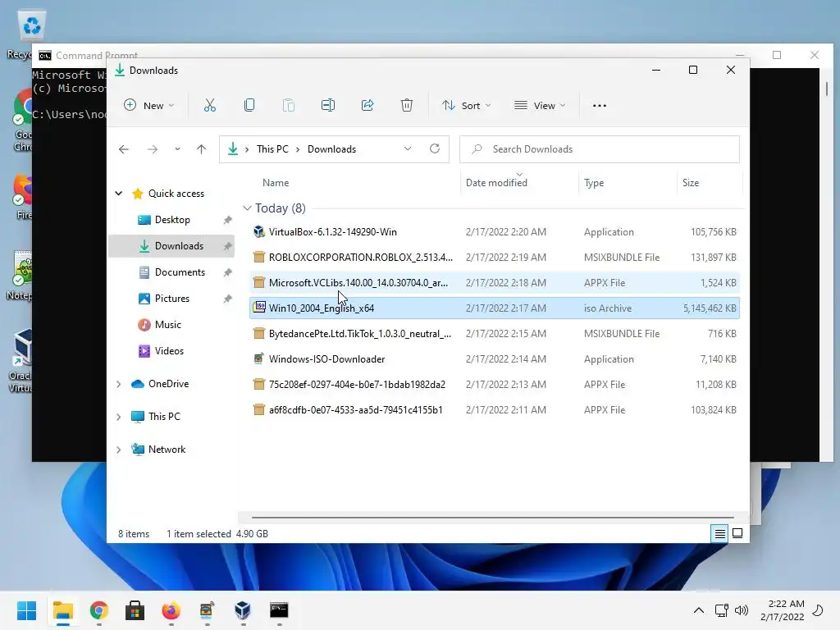Viewport: 840px width, 630px height.
Task: Select the highlighted Downloads navigation item
Action: click(171, 246)
